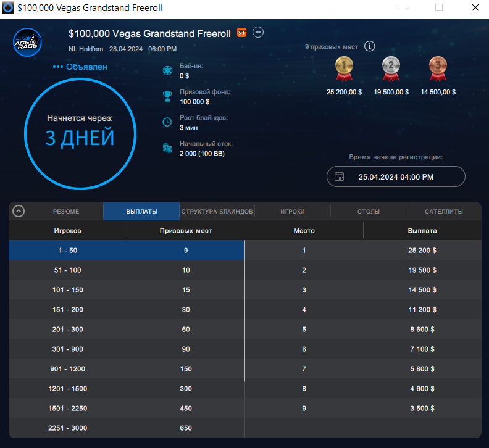Click the Игроков column header
The image size is (489, 448).
pos(68,231)
